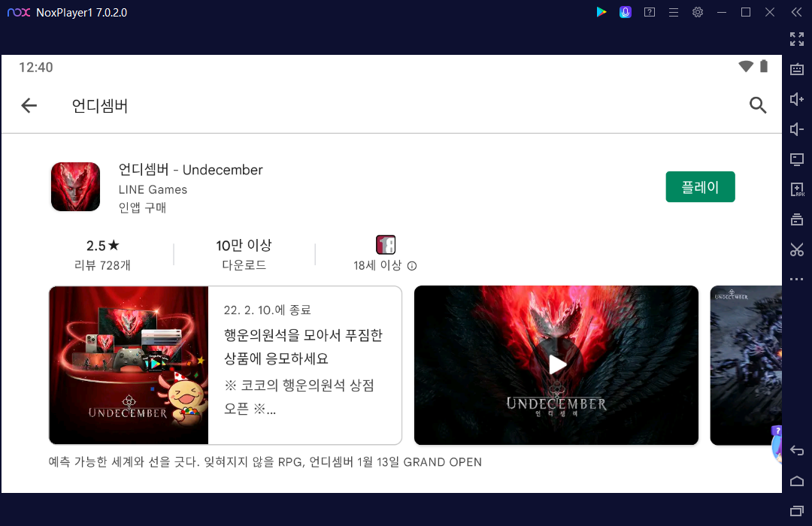Viewport: 812px width, 526px height.
Task: Click the battery status icon
Action: tap(764, 66)
